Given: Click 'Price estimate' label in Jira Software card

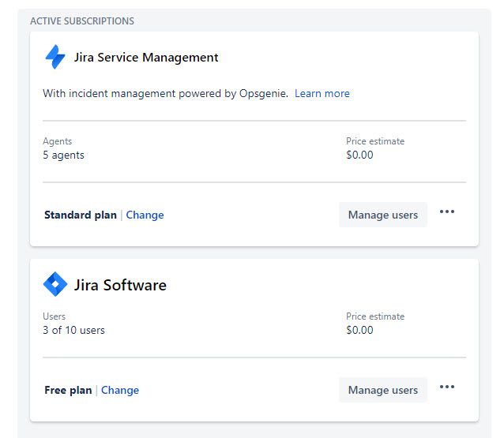Looking at the screenshot, I should coord(375,316).
